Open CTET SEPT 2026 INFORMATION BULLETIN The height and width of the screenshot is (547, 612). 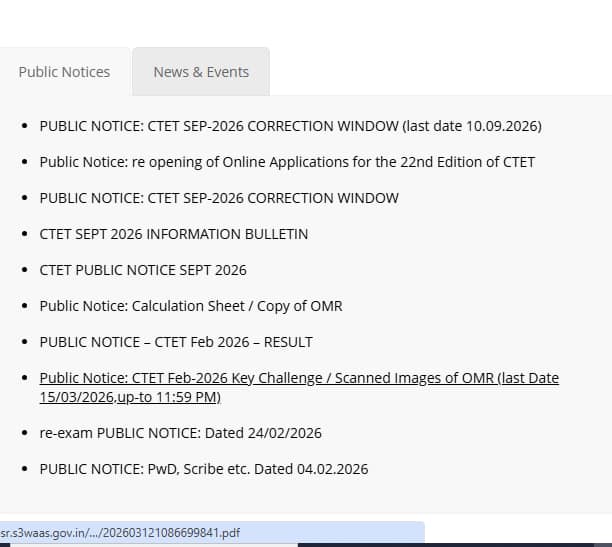tap(174, 234)
